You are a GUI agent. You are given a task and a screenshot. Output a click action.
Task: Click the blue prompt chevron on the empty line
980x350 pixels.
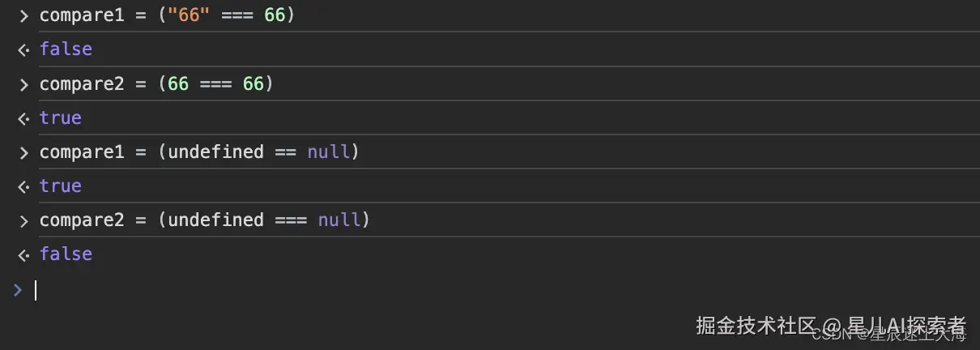coord(18,289)
